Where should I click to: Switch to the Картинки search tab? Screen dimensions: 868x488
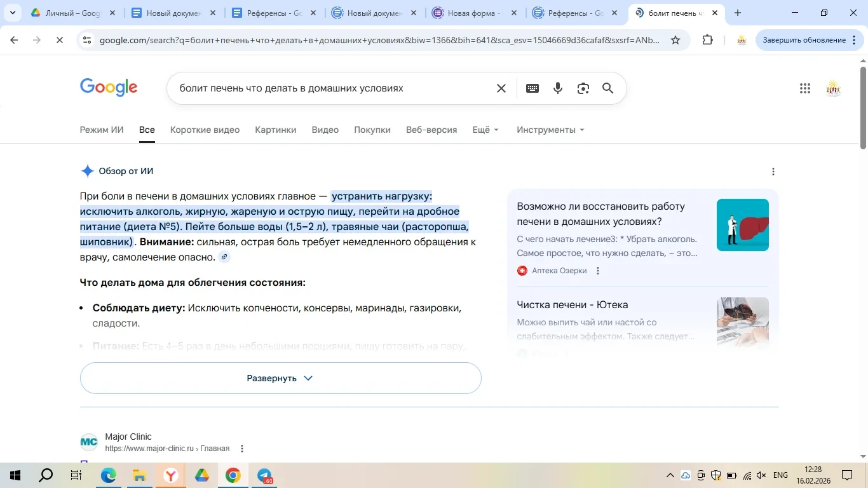[x=275, y=130]
